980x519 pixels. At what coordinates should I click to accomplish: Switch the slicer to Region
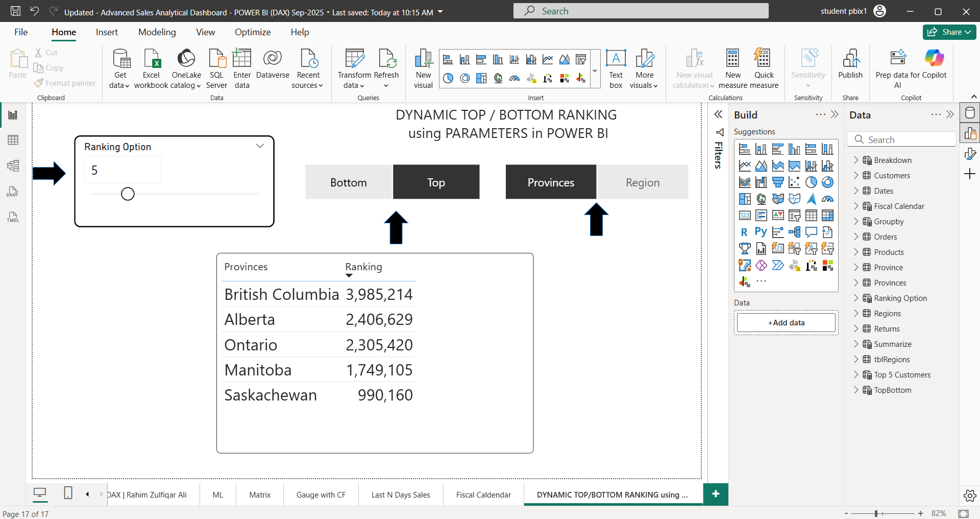(x=643, y=182)
